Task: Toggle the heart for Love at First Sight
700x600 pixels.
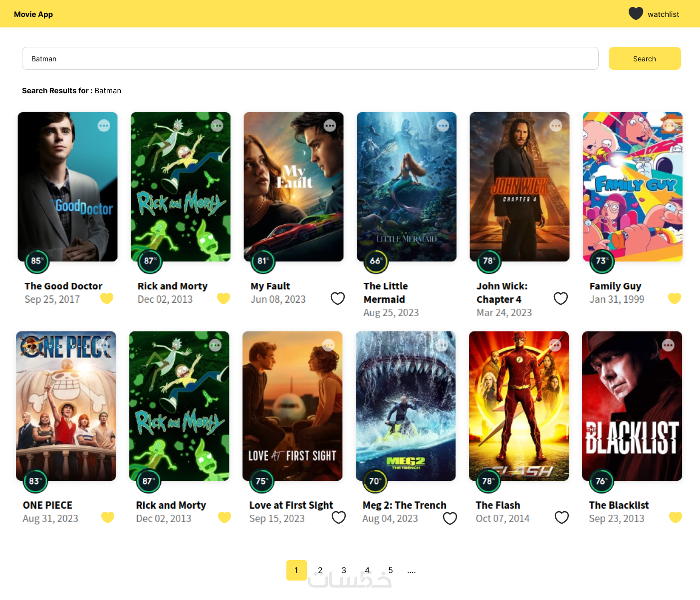Action: 339,517
